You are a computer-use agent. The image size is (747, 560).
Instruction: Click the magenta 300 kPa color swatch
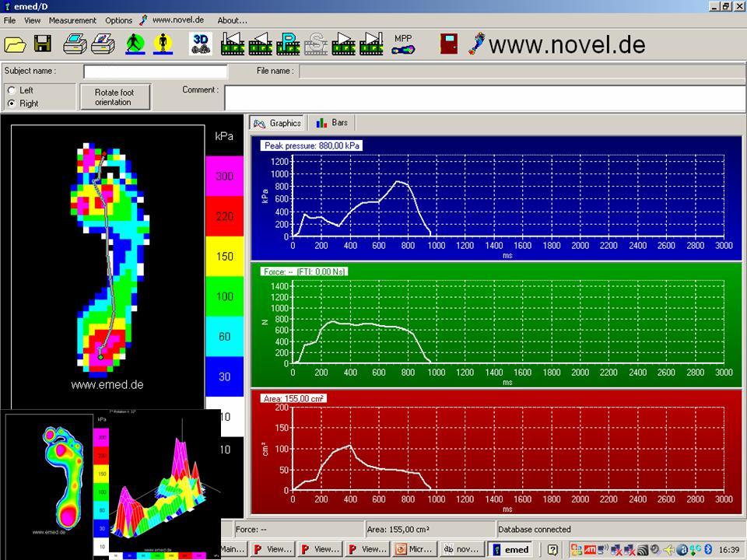224,177
